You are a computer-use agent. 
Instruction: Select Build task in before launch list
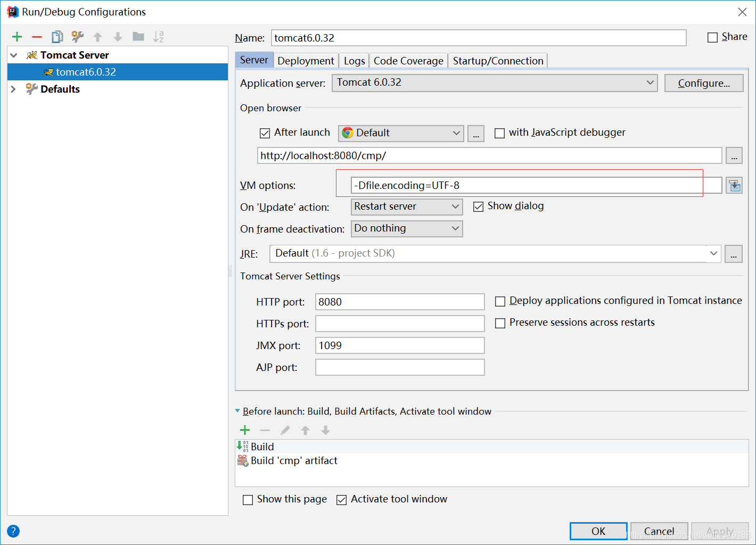coord(492,447)
